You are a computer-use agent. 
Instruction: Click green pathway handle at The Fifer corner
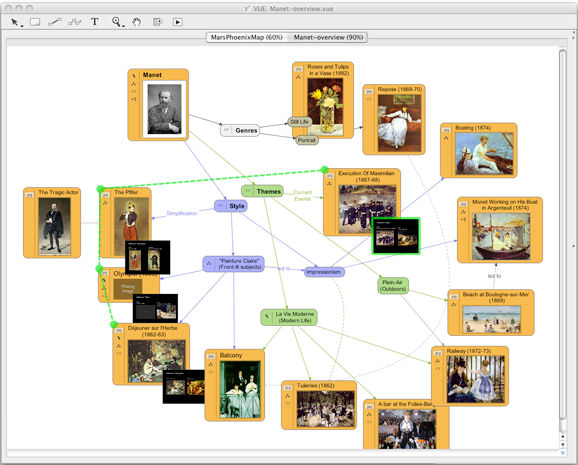(100, 189)
